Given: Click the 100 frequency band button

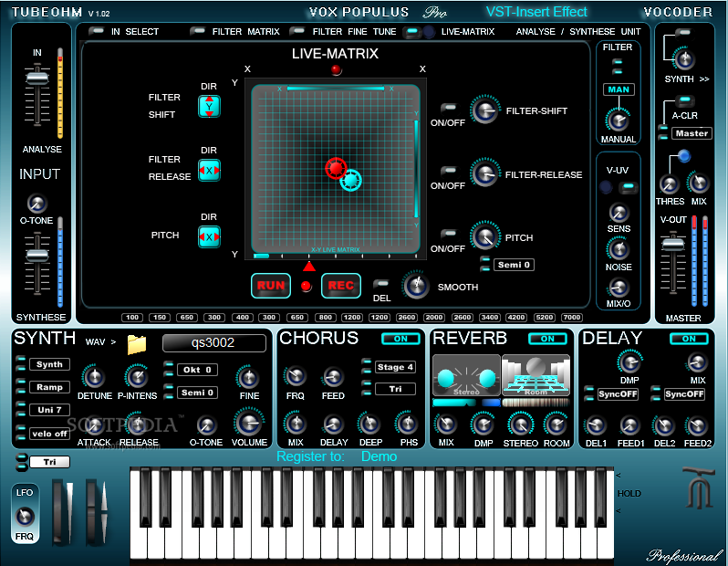Looking at the screenshot, I should click(x=132, y=318).
